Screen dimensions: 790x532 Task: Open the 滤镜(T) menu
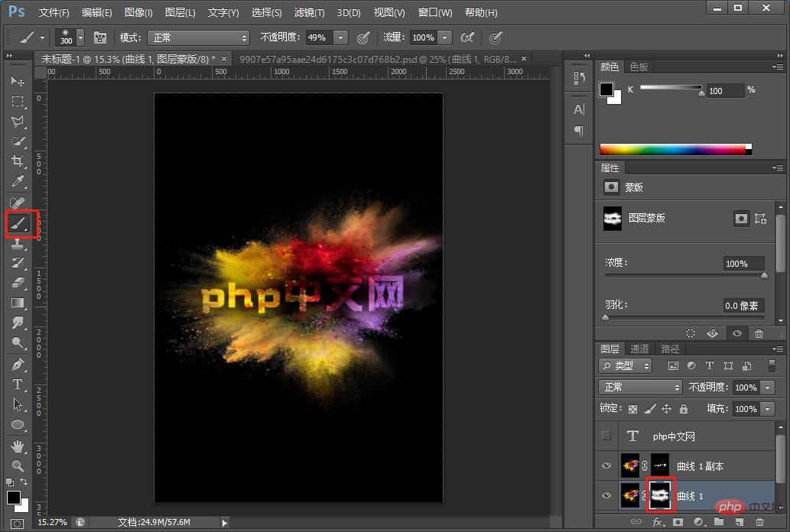coord(310,12)
